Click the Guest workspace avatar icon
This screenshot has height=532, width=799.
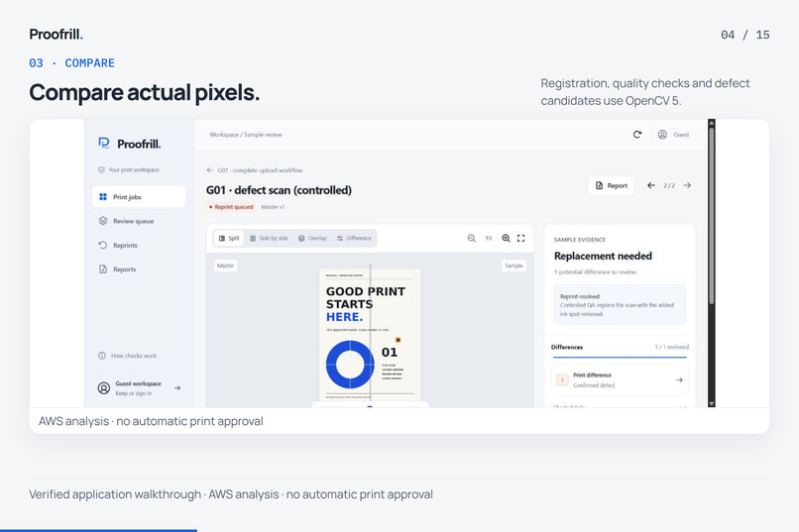click(x=103, y=388)
